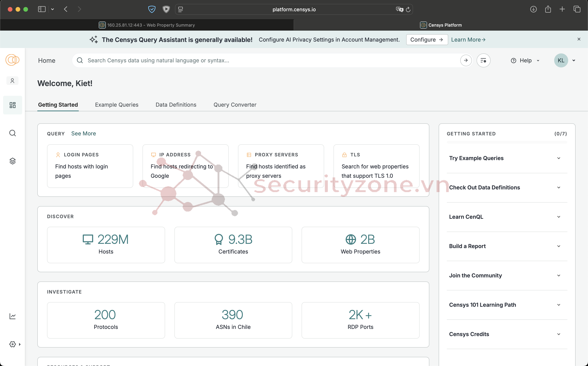Reload the page in address bar
The height and width of the screenshot is (366, 588).
click(x=408, y=10)
